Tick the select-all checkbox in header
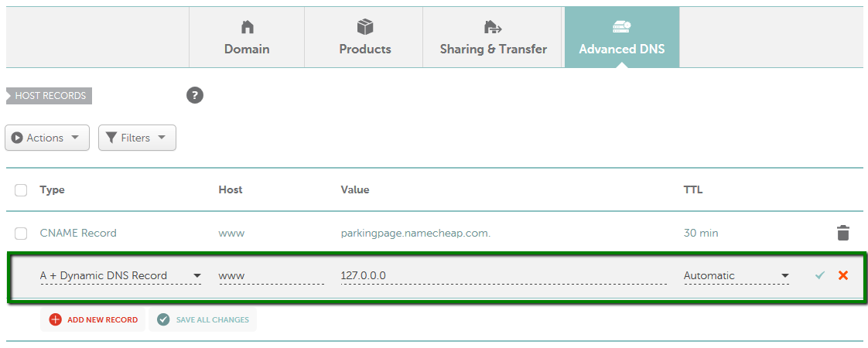This screenshot has width=868, height=348. coord(21,190)
